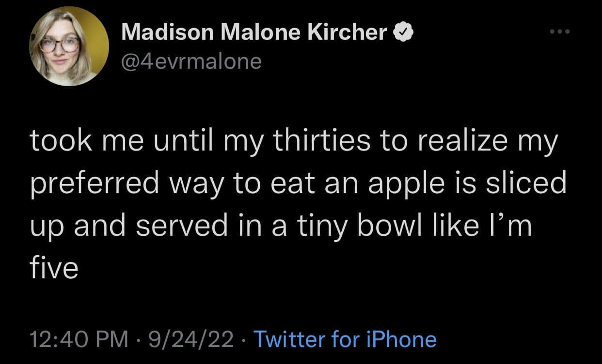Click the @4evrmalone handle
This screenshot has width=602, height=364.
click(x=191, y=61)
